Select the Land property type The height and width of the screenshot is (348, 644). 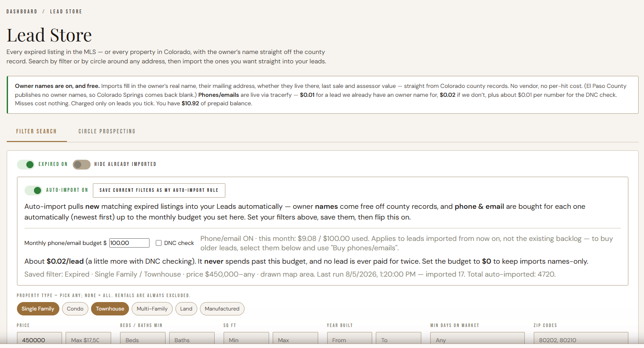point(186,309)
